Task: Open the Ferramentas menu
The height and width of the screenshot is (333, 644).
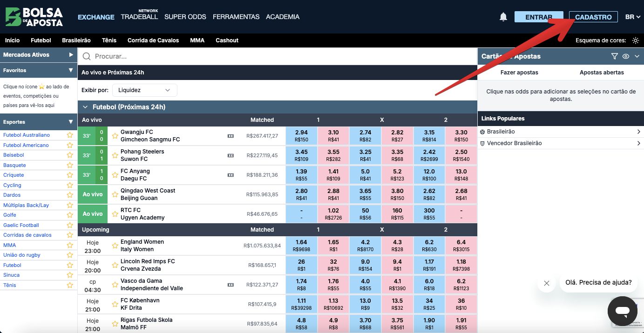Action: tap(236, 17)
